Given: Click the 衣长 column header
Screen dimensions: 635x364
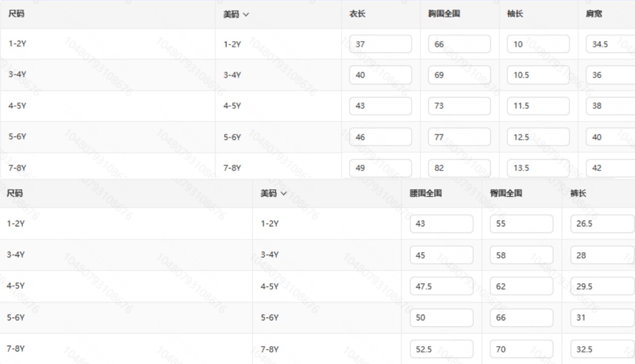Looking at the screenshot, I should click(357, 14).
